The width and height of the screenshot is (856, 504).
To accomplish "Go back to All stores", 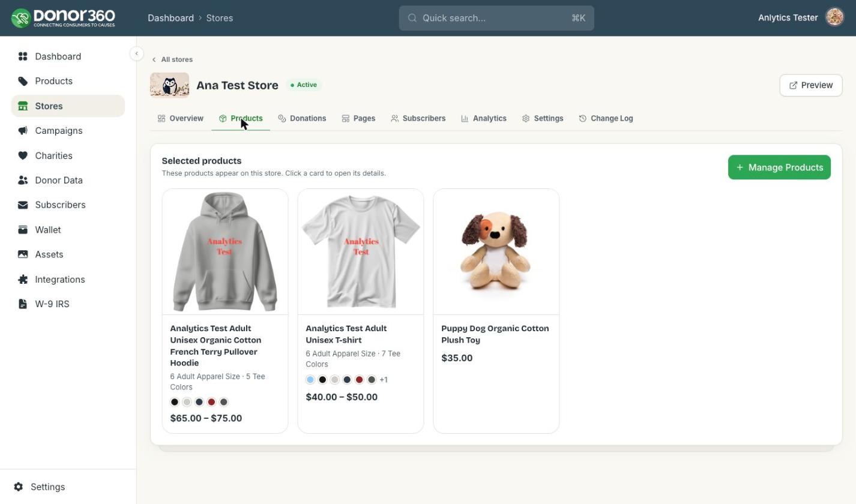I will coord(172,59).
